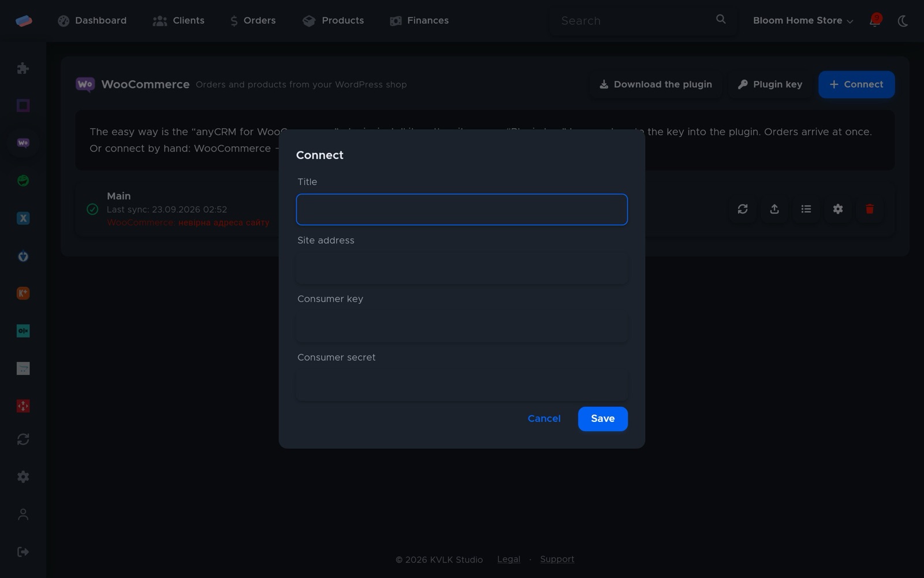The image size is (924, 578).
Task: Expand the Bloom Home Store dropdown
Action: [803, 21]
